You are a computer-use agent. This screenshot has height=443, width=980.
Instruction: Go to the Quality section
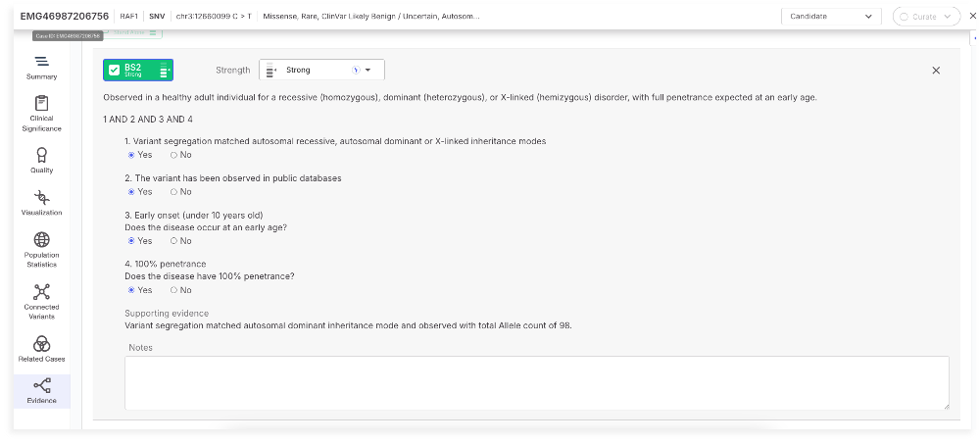pyautogui.click(x=41, y=161)
